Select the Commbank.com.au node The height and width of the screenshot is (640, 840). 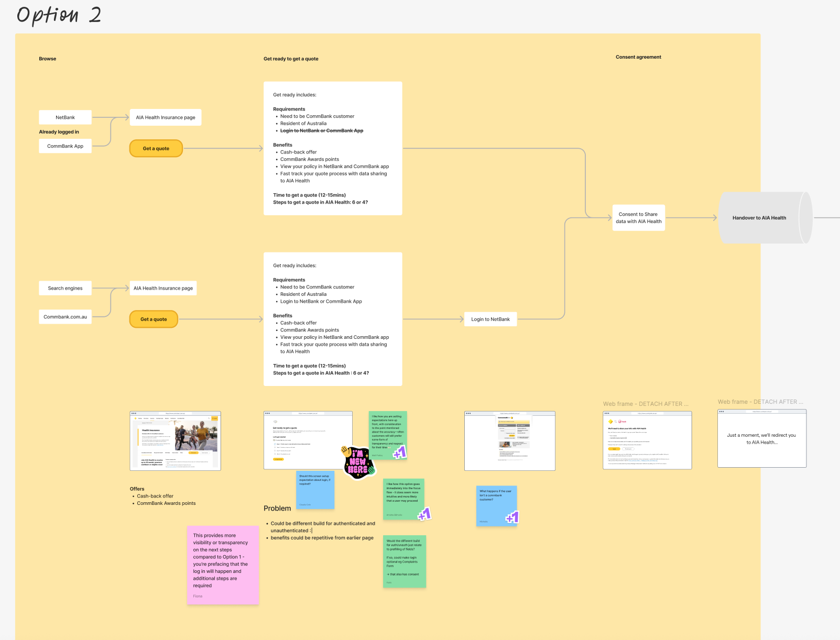coord(65,317)
